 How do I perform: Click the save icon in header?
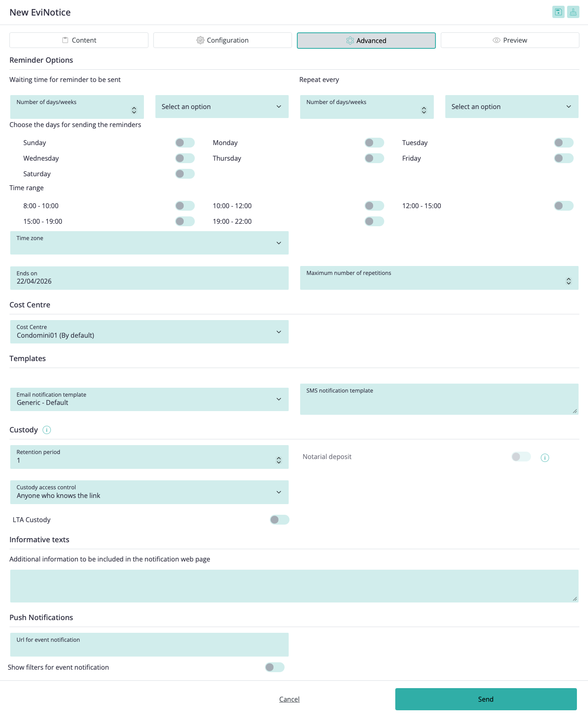558,12
